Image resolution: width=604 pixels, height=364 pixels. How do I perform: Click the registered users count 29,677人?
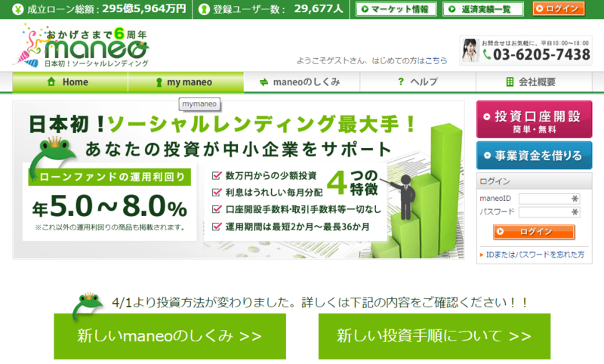(x=319, y=9)
